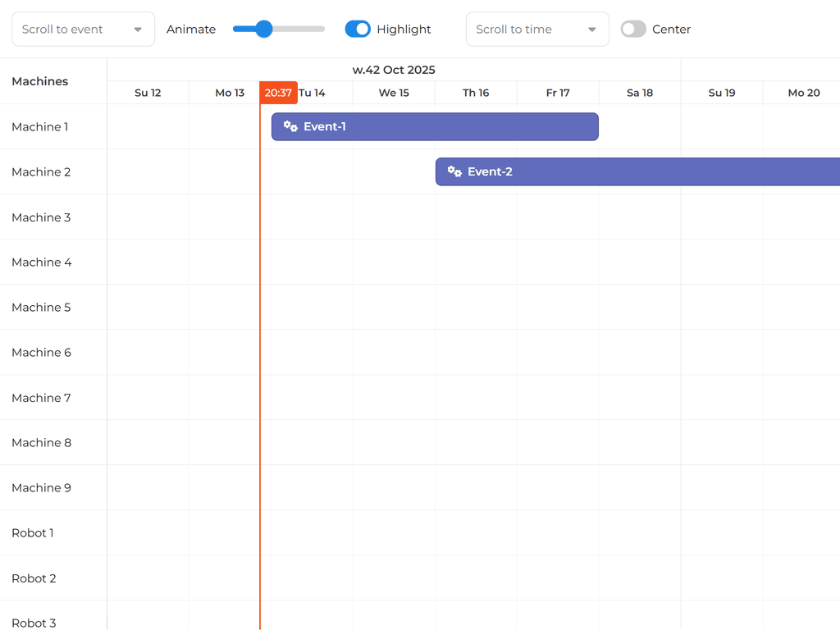Click the Scroll to event dropdown arrow
This screenshot has width=840, height=630.
tap(138, 30)
